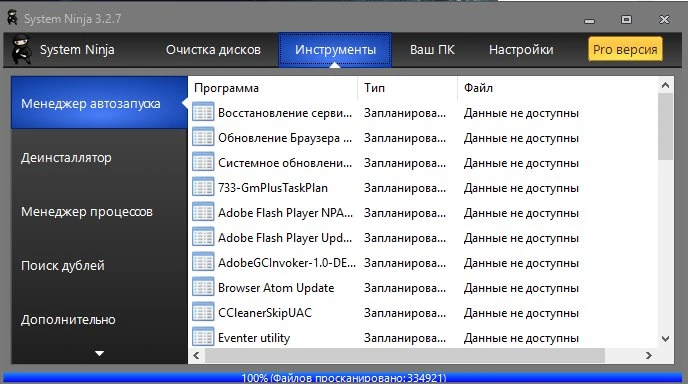Click Запланирова... type cell for CCleanerSkipUAC
Viewport: 688px width, 384px height.
[405, 313]
